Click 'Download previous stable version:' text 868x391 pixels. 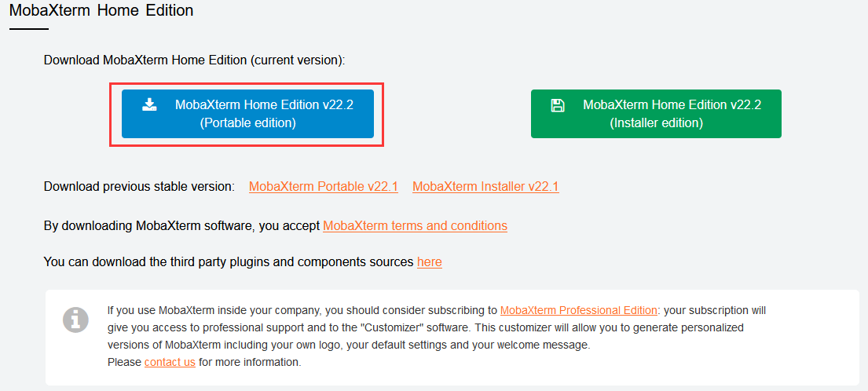[x=139, y=187]
